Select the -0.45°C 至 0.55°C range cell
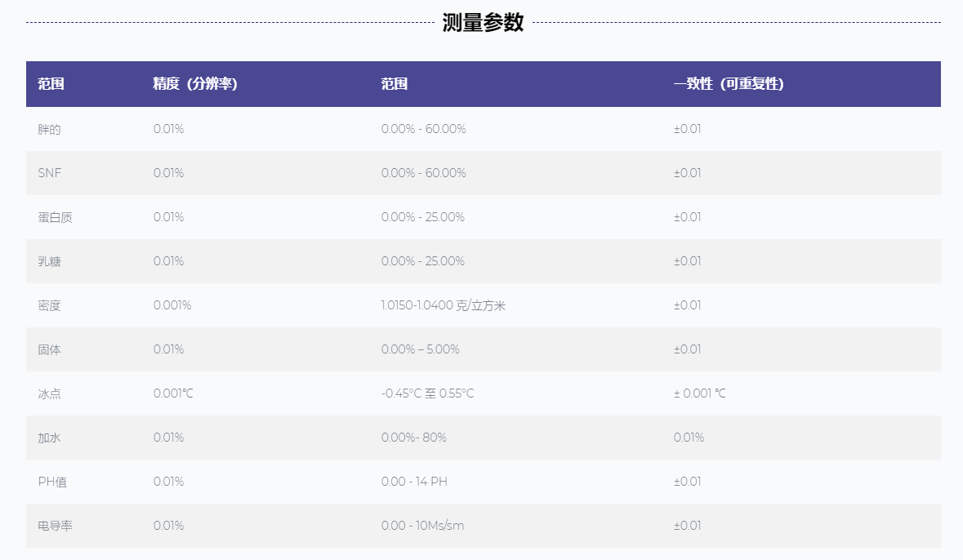The width and height of the screenshot is (963, 560). 427,393
